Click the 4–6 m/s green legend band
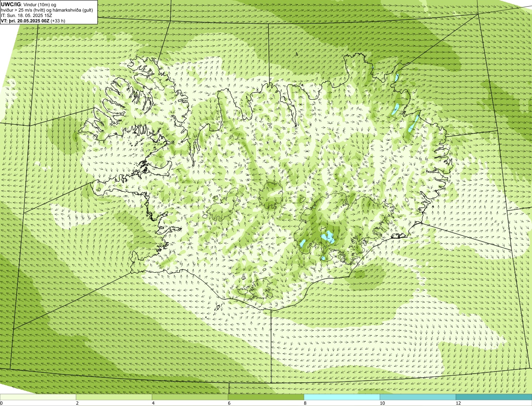 pos(190,397)
